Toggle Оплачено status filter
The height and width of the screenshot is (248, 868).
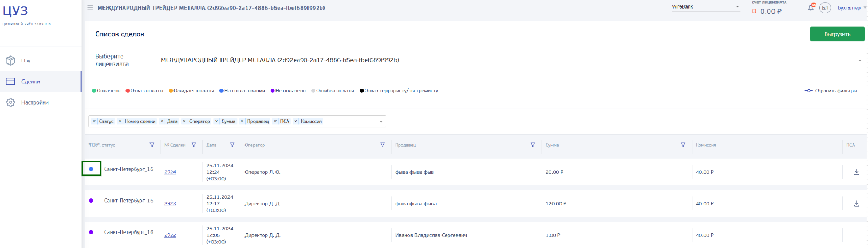106,91
